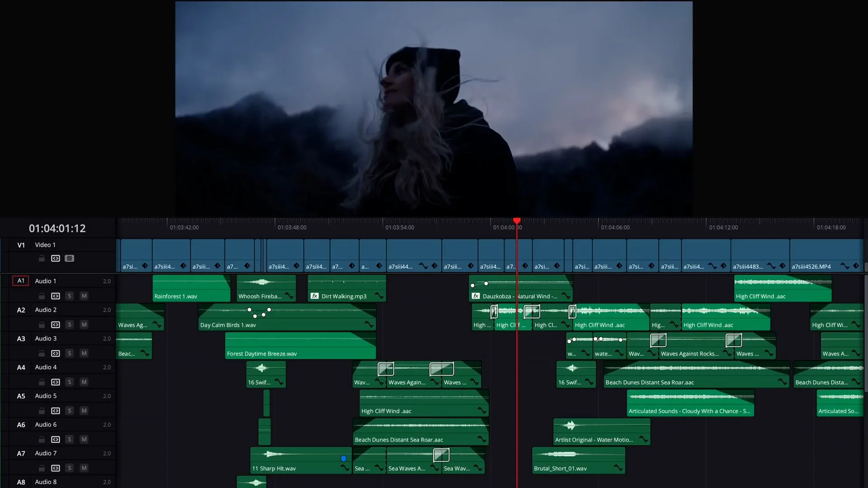This screenshot has height=488, width=868.
Task: Click FX badge on Dirt Walking.mp3 clip
Action: 315,296
